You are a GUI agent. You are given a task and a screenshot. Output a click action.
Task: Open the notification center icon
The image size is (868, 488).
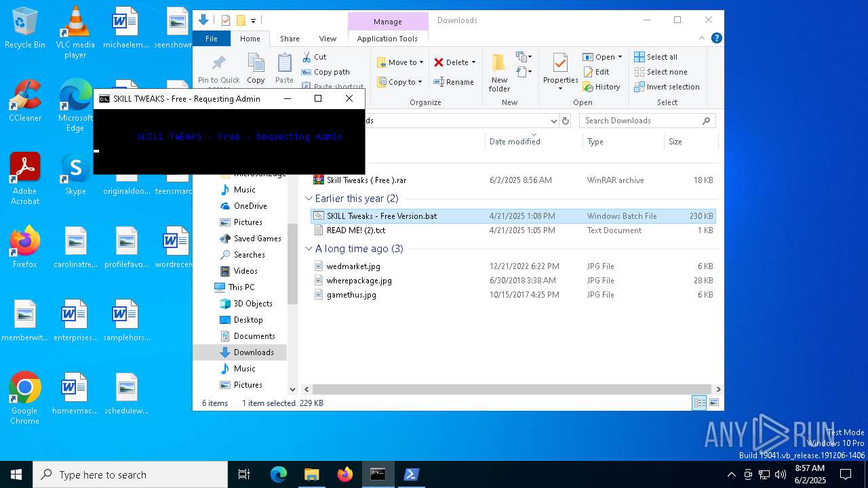846,474
